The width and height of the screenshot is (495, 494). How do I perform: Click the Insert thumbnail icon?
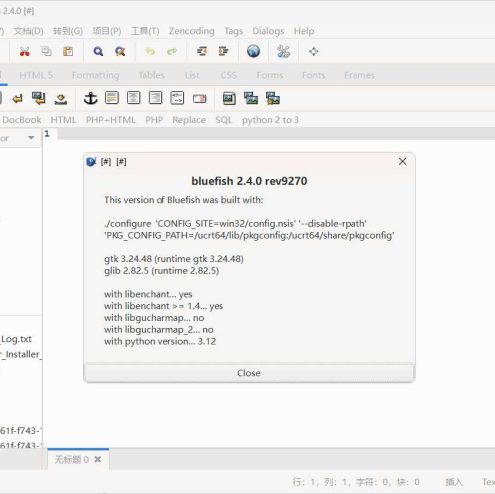pos(251,98)
